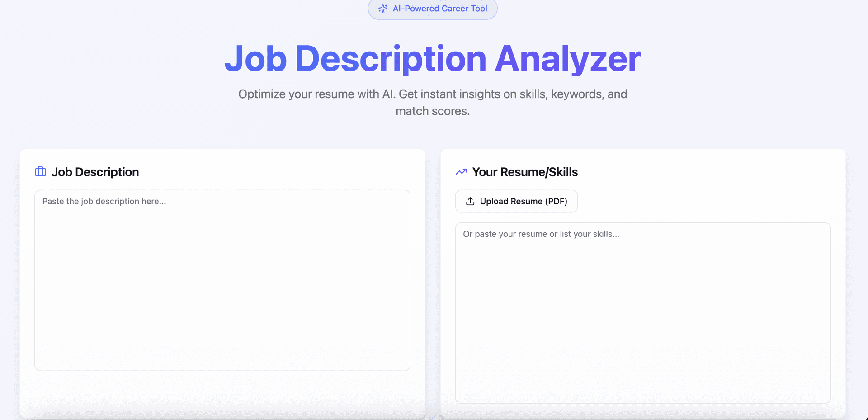The width and height of the screenshot is (868, 420).
Task: Click the briefcase icon beside Job Description
Action: pos(40,171)
